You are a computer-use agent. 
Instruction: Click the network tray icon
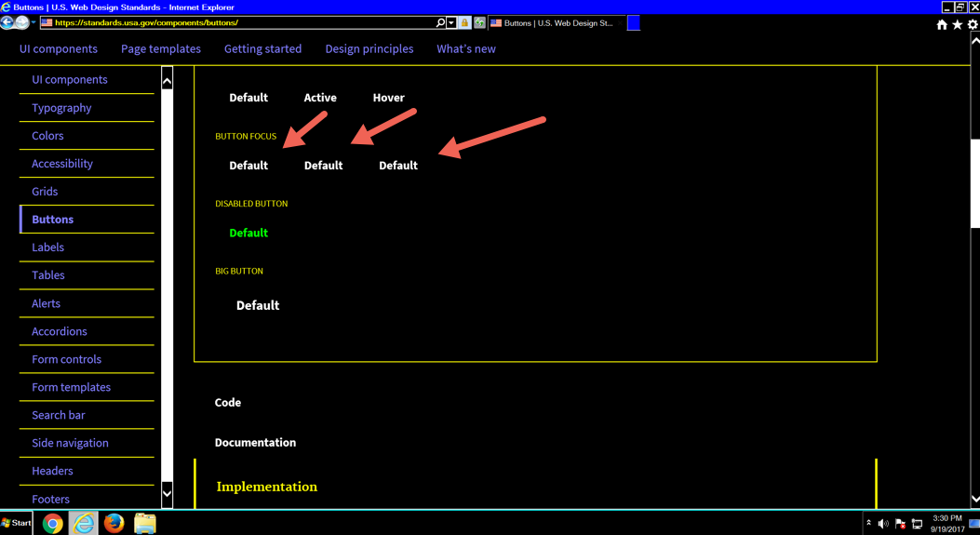[x=917, y=524]
